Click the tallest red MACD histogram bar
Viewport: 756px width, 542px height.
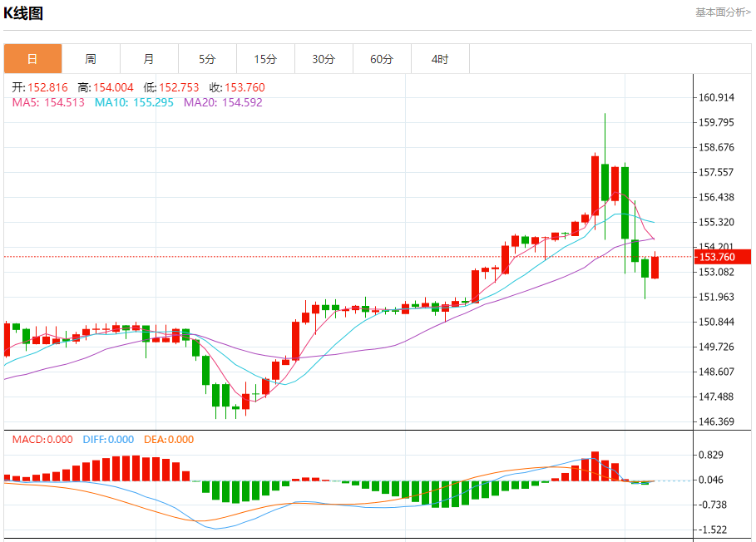(x=595, y=466)
